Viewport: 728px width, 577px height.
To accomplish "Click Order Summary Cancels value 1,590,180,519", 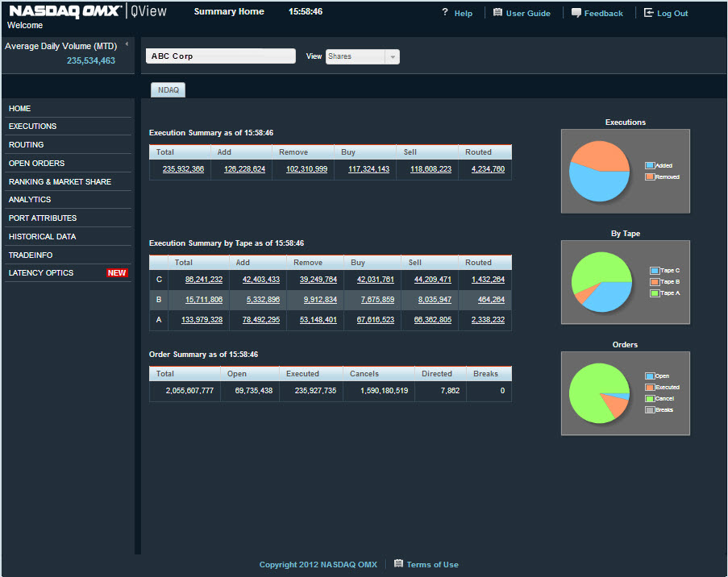I will point(384,391).
